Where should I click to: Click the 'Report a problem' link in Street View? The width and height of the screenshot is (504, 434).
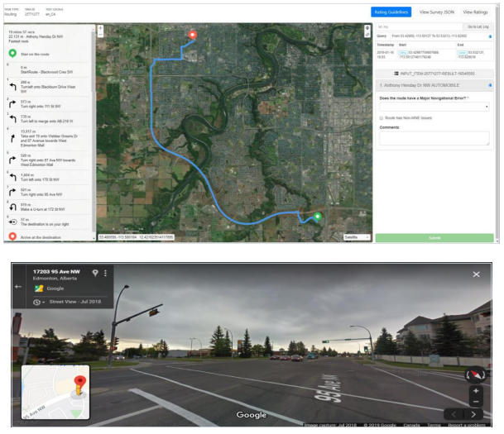point(467,425)
